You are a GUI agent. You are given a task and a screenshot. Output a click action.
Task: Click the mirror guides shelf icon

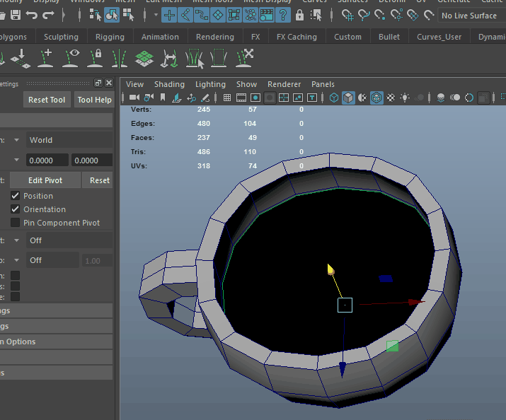120,59
